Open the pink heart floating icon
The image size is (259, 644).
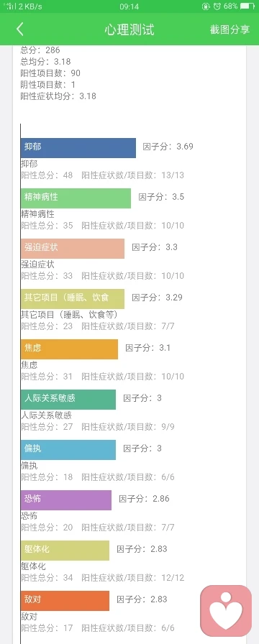(x=226, y=611)
